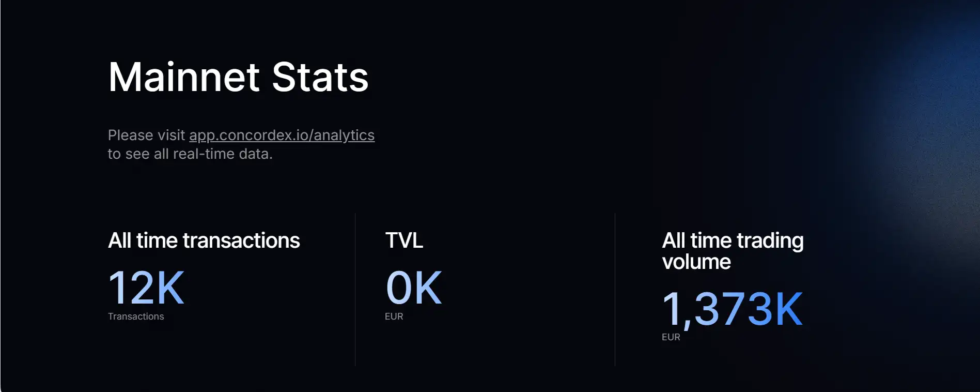Click the EUR label under TVL
This screenshot has width=980, height=392.
394,316
